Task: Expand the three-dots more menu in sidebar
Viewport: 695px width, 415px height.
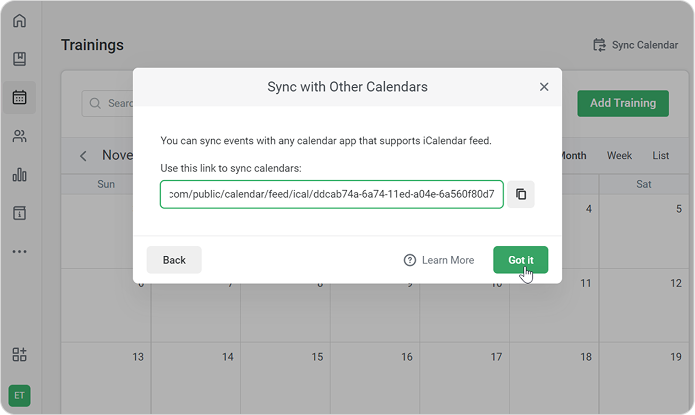Action: tap(19, 251)
